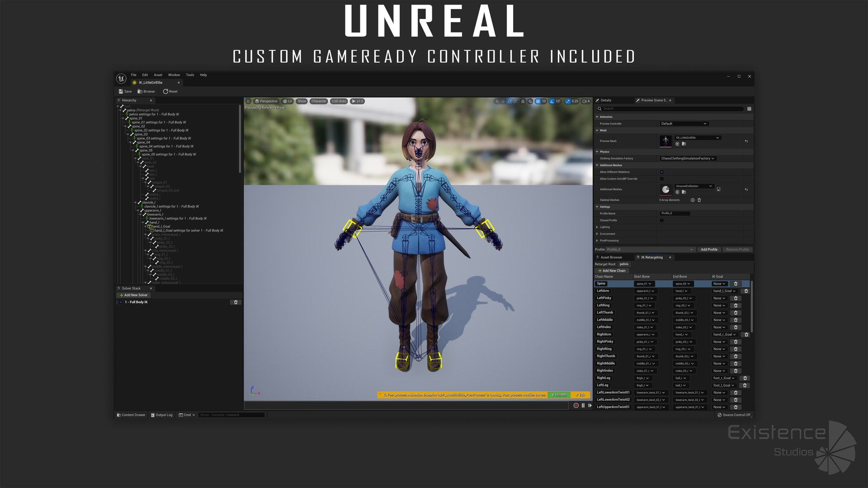The image size is (868, 488).
Task: Open the Tools menu
Action: (190, 75)
